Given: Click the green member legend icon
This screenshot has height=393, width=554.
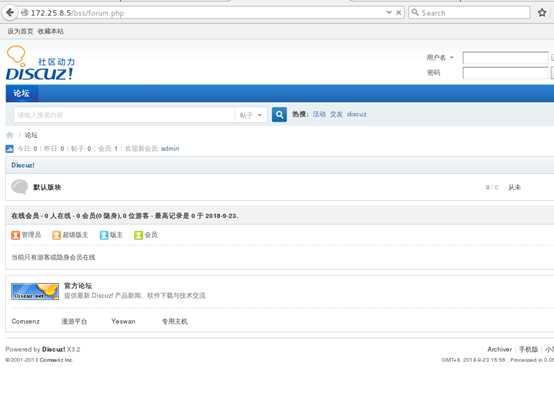Looking at the screenshot, I should pos(138,235).
